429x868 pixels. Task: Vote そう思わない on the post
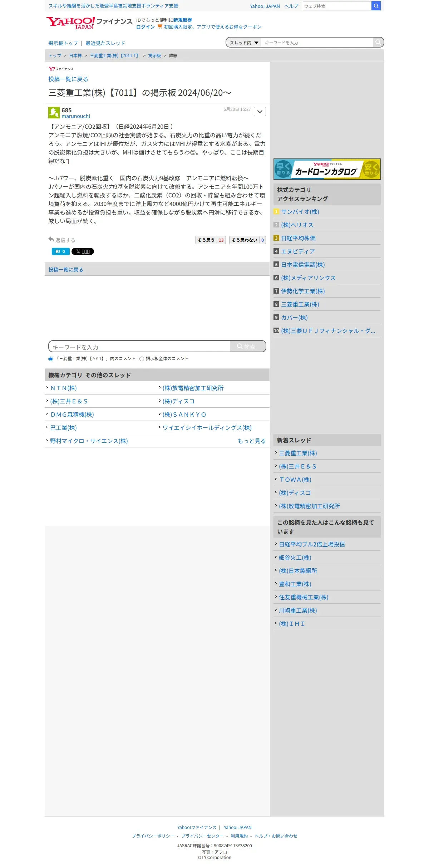tap(247, 240)
